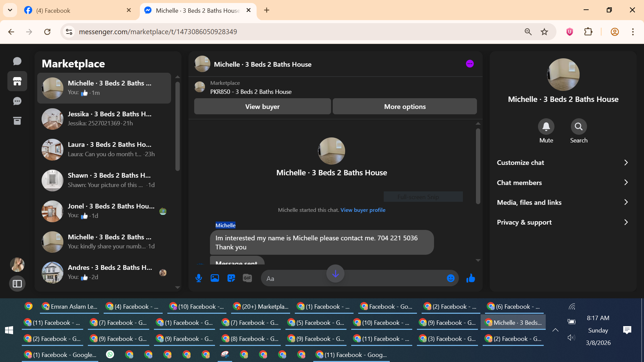Open Marketplace chats sidebar icon
This screenshot has height=362, width=644.
(x=17, y=81)
